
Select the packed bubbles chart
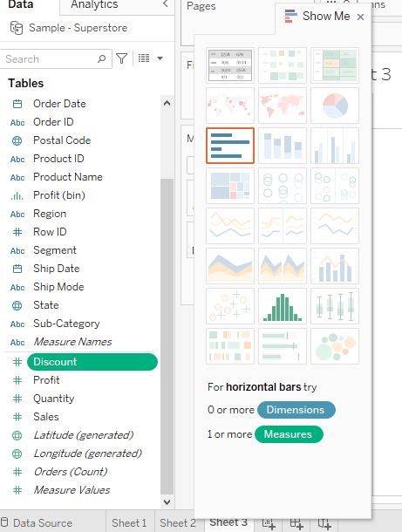pos(335,346)
